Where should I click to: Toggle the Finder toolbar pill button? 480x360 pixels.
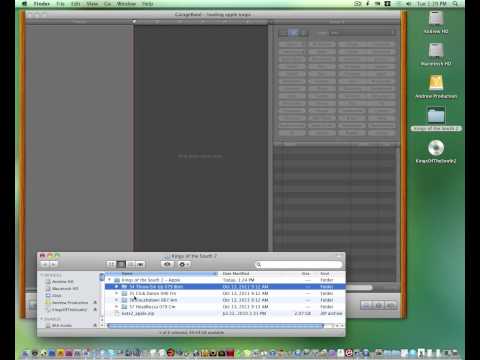339,256
